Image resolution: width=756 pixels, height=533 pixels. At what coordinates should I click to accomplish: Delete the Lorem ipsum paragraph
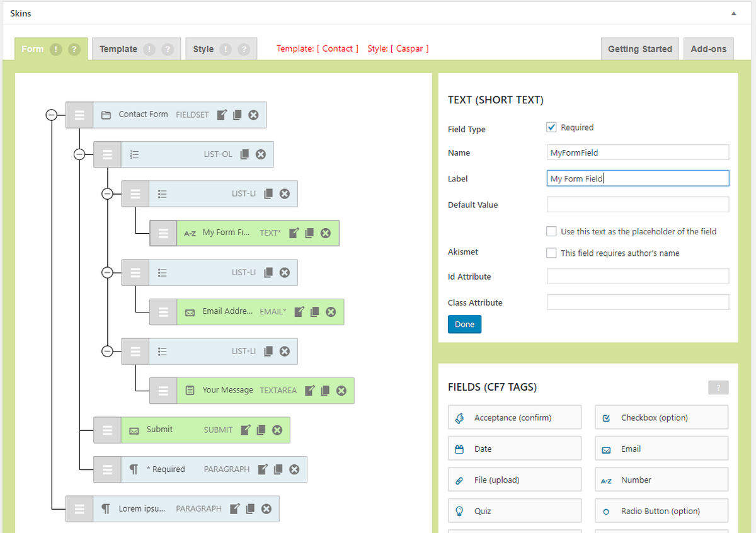(266, 508)
